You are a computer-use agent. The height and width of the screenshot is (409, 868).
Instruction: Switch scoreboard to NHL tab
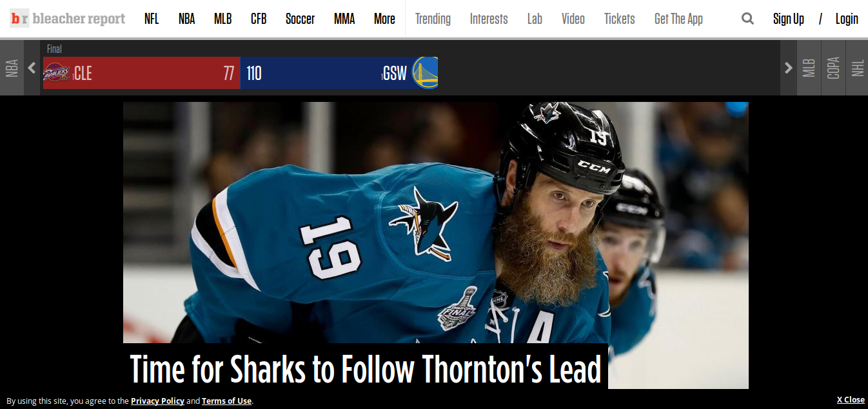tap(857, 68)
